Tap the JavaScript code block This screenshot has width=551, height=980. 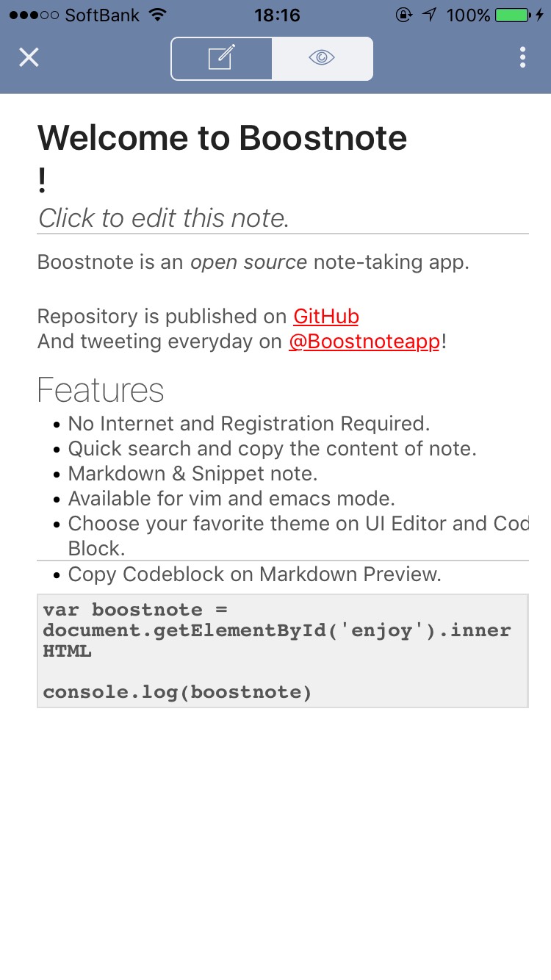coord(282,651)
